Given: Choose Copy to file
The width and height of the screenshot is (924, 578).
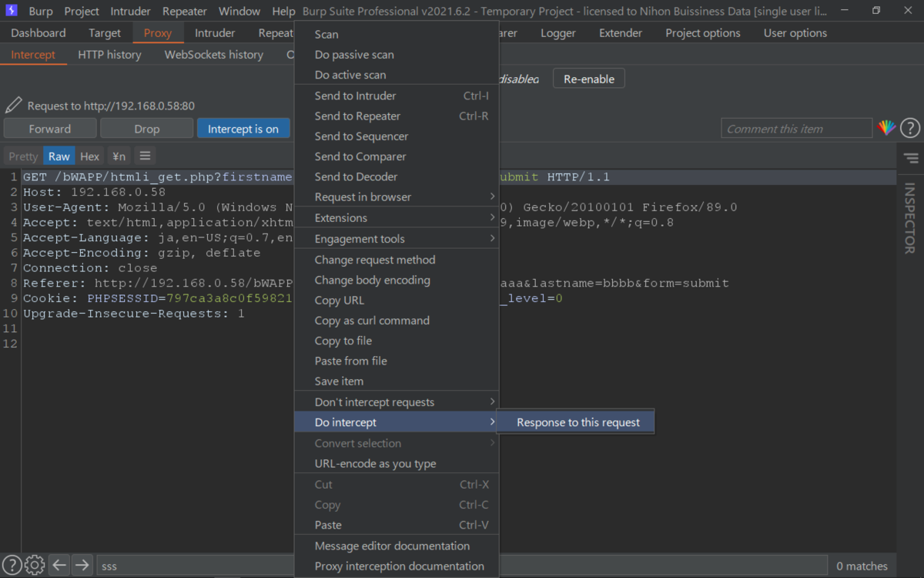Looking at the screenshot, I should [397, 341].
